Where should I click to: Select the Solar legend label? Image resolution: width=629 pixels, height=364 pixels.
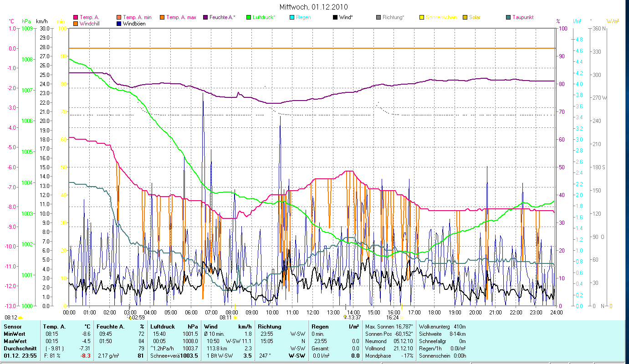click(x=475, y=17)
